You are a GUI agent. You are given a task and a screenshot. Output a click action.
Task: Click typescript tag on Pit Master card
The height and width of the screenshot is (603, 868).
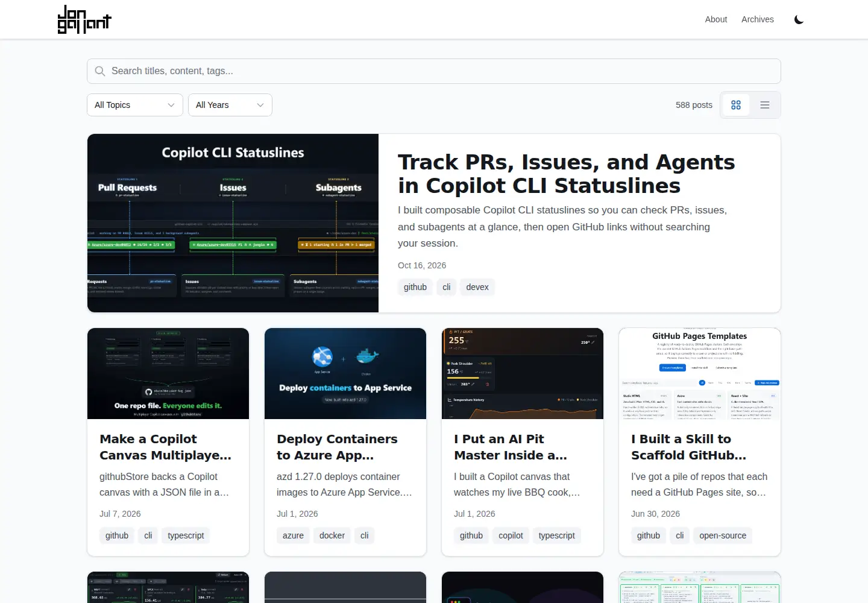(557, 535)
